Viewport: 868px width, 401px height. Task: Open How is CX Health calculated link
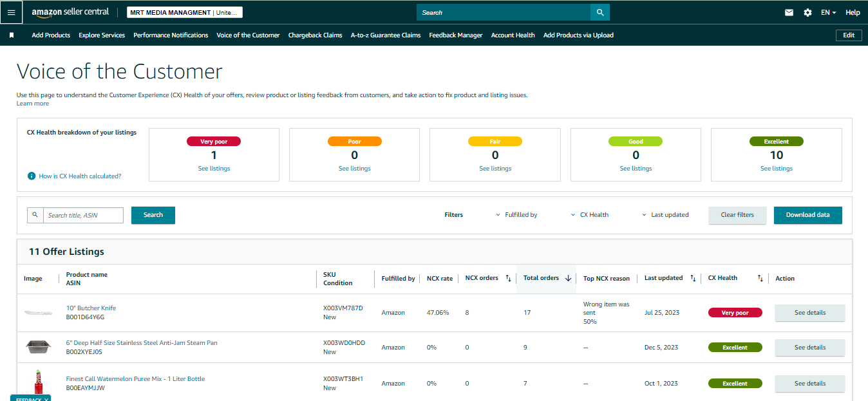click(80, 176)
